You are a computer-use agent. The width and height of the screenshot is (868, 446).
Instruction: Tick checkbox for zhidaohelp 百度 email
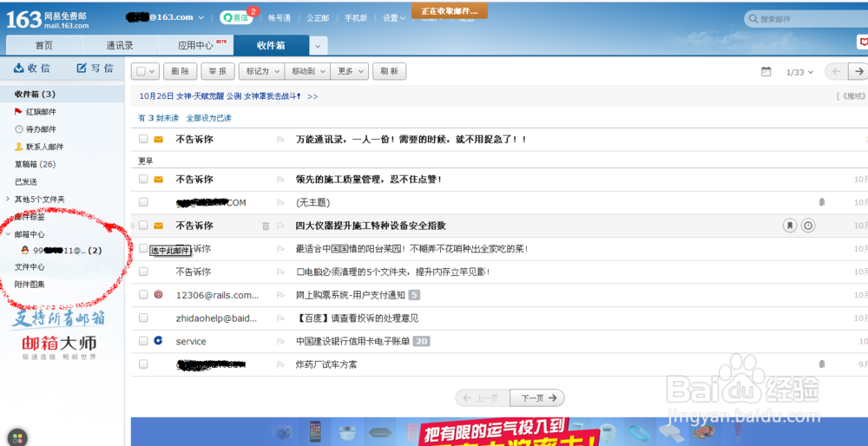coord(143,318)
